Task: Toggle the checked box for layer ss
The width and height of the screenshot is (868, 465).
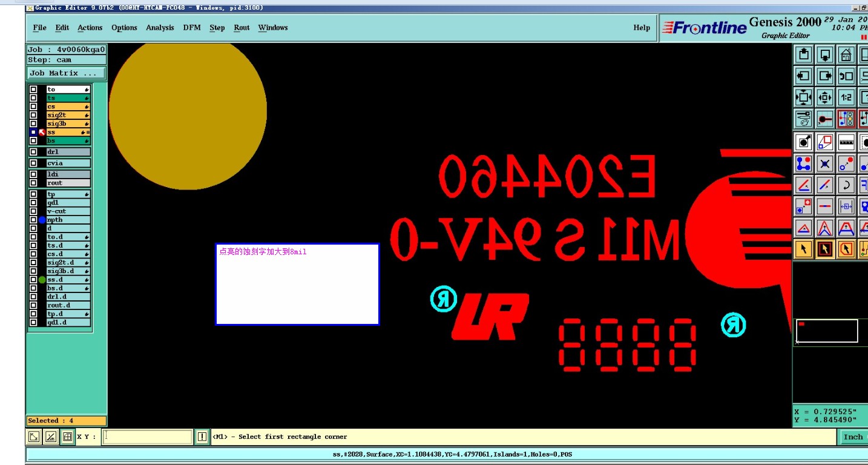Action: pyautogui.click(x=33, y=132)
